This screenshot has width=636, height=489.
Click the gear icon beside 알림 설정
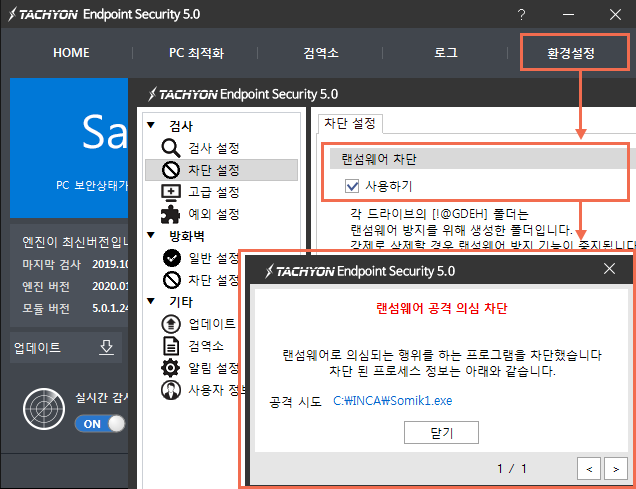pos(170,368)
